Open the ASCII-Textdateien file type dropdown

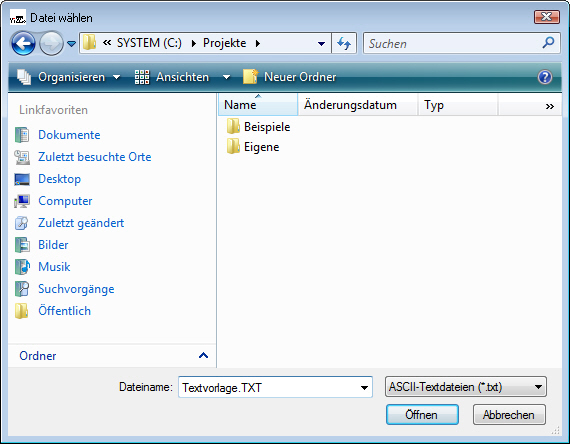click(x=465, y=387)
